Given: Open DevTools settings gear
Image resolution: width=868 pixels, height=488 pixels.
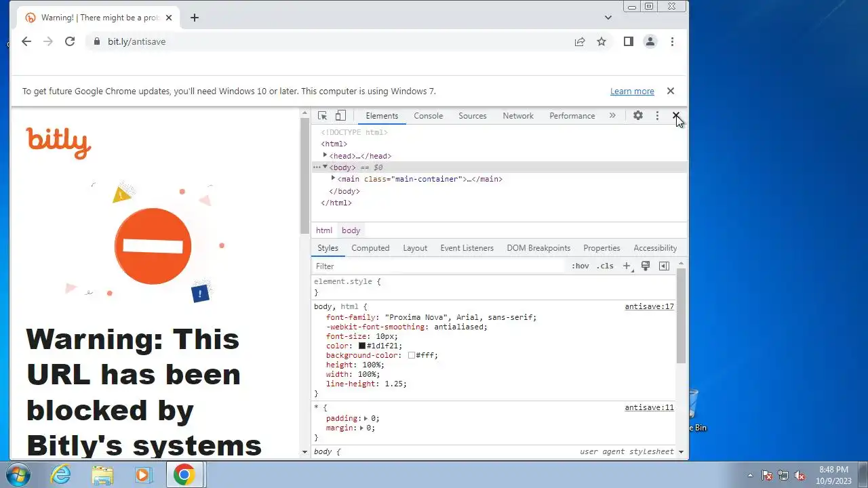Looking at the screenshot, I should pos(638,116).
